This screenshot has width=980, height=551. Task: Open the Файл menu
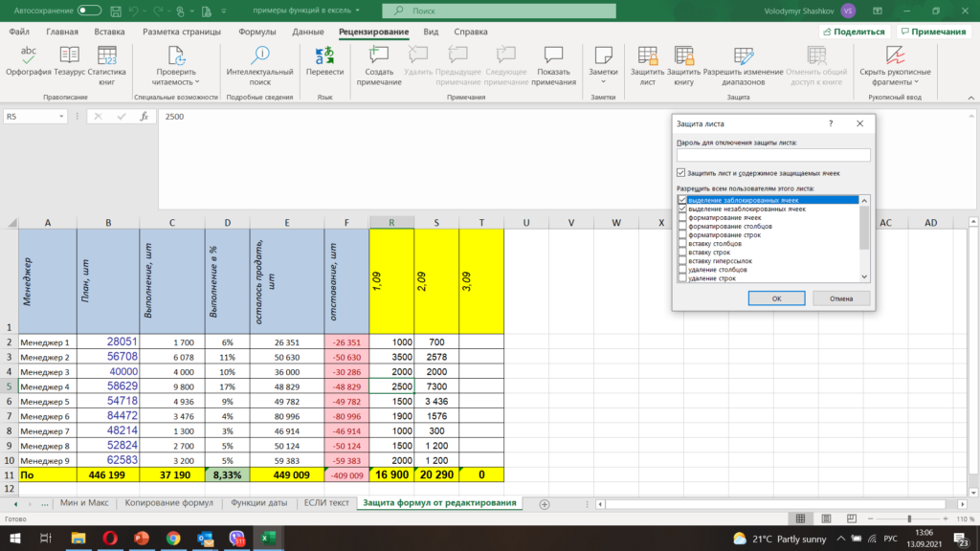tap(19, 32)
